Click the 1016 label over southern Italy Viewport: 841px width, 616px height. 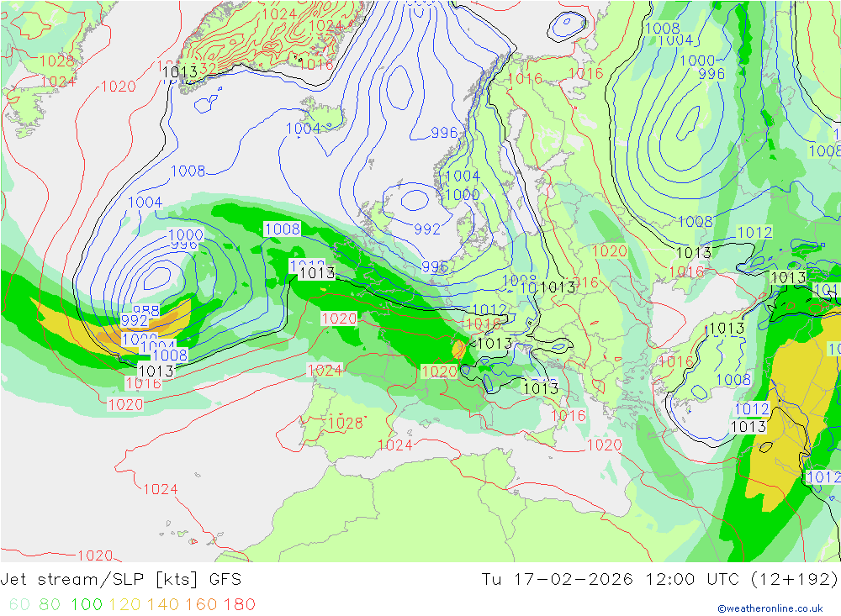tap(569, 415)
